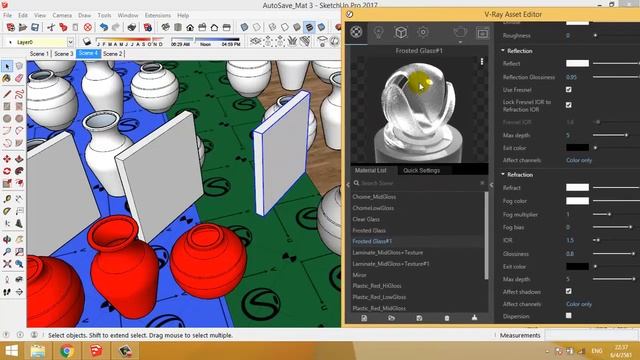
Task: Open Chrome from the taskbar
Action: pyautogui.click(x=67, y=351)
